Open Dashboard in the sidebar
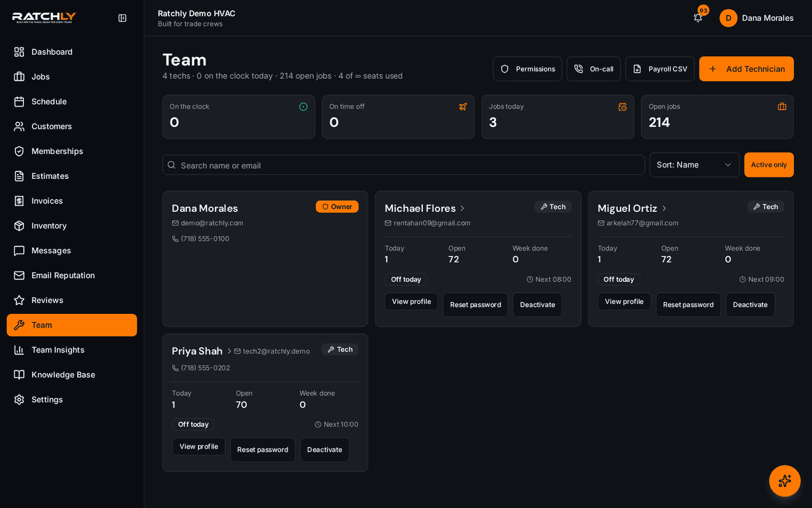The height and width of the screenshot is (508, 812). point(72,52)
